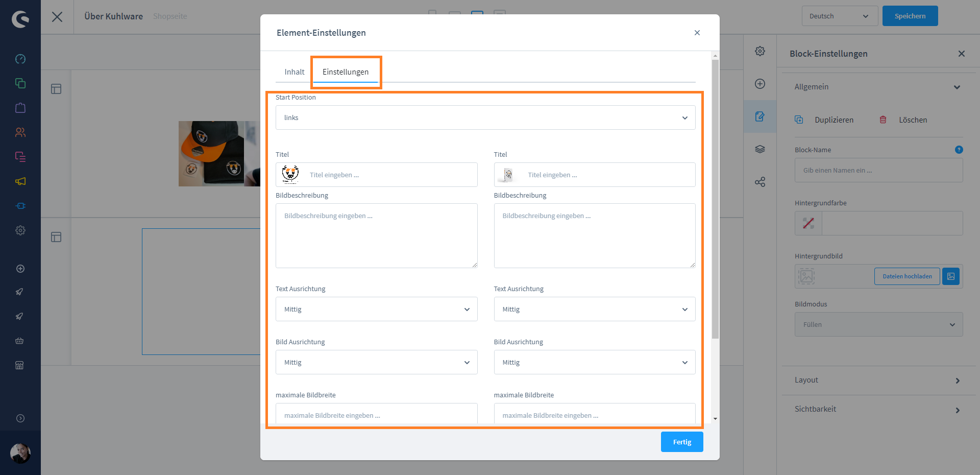The width and height of the screenshot is (980, 475).
Task: Open left Bild Ausrichtung dropdown
Action: [x=377, y=362]
